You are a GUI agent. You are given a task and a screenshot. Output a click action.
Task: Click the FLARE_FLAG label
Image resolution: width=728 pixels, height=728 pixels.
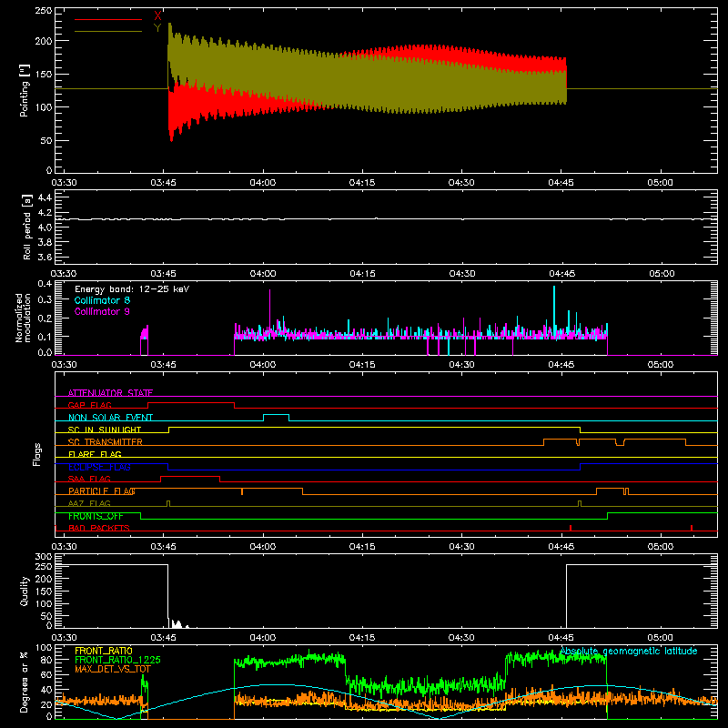pyautogui.click(x=95, y=454)
